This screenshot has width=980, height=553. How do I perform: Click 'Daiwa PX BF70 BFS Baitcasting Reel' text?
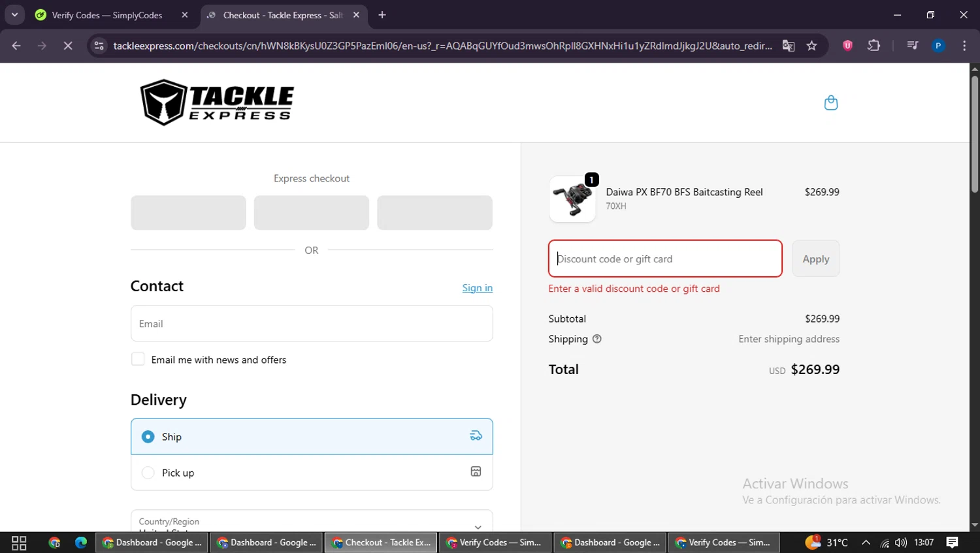point(684,192)
